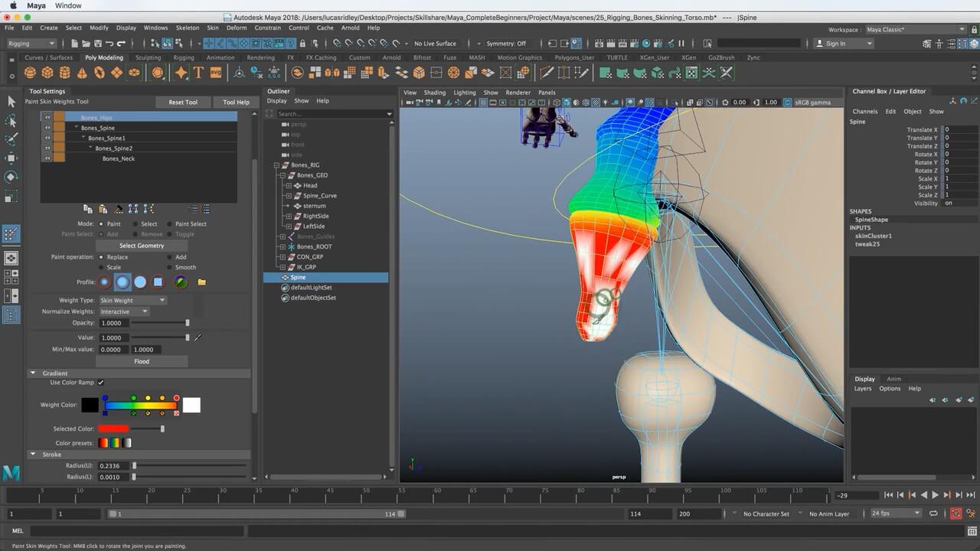
Task: Click the Select Geometry button
Action: tap(142, 246)
